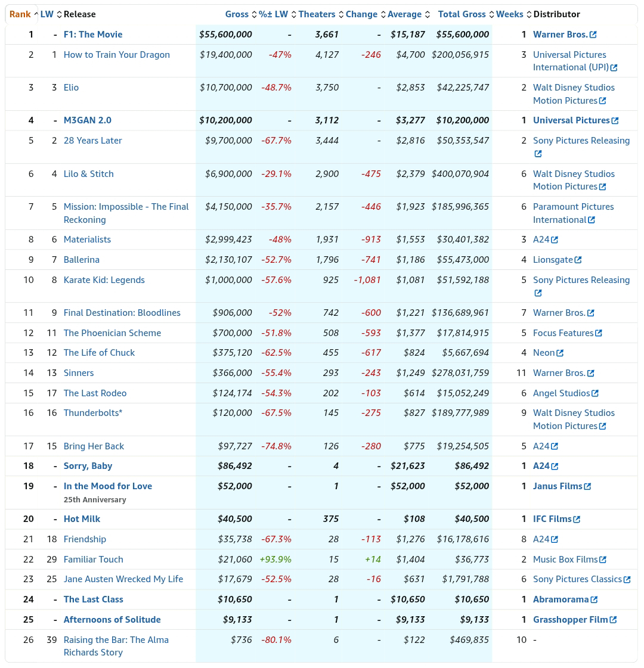Open Raising the Bar: The Alma Richards Story link

(116, 647)
